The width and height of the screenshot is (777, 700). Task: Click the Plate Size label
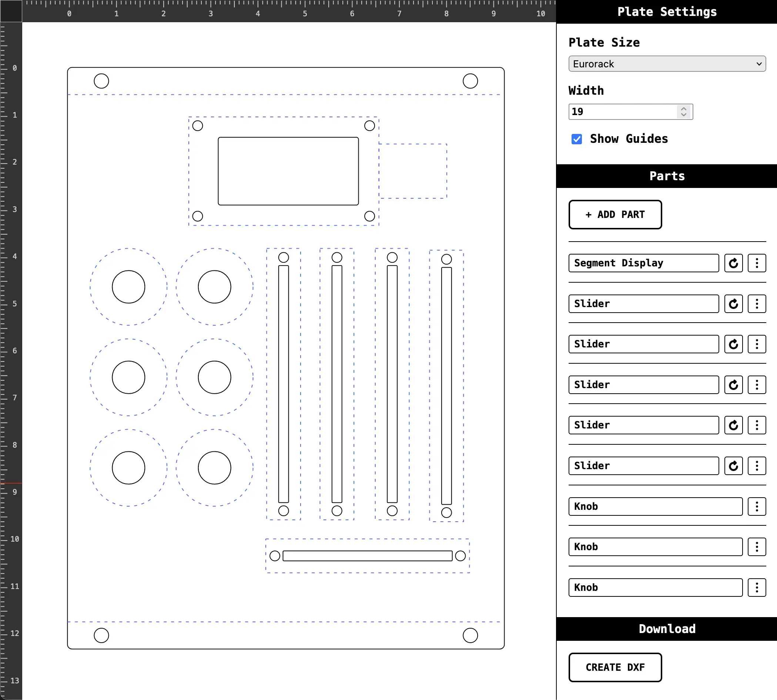[604, 42]
